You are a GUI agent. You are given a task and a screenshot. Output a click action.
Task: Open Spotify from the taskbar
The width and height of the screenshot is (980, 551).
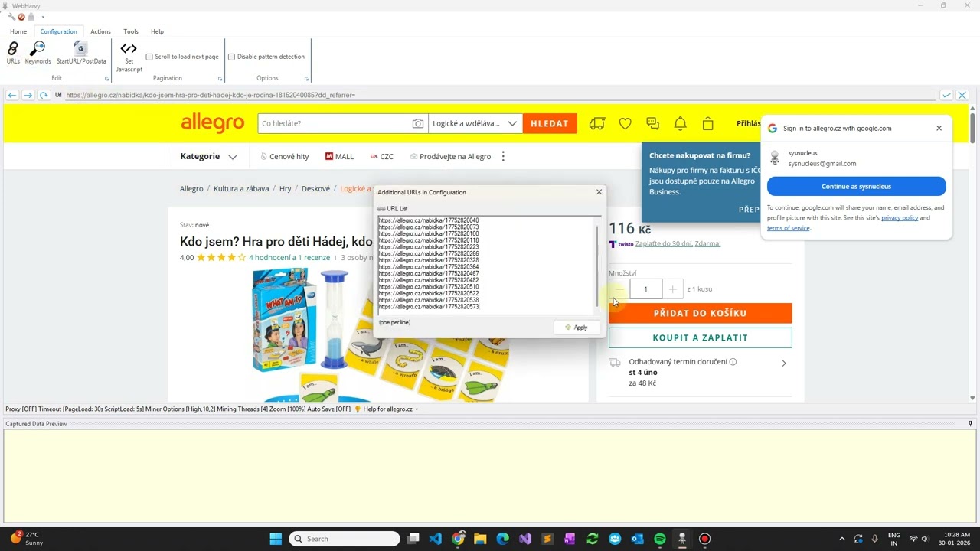click(x=660, y=539)
